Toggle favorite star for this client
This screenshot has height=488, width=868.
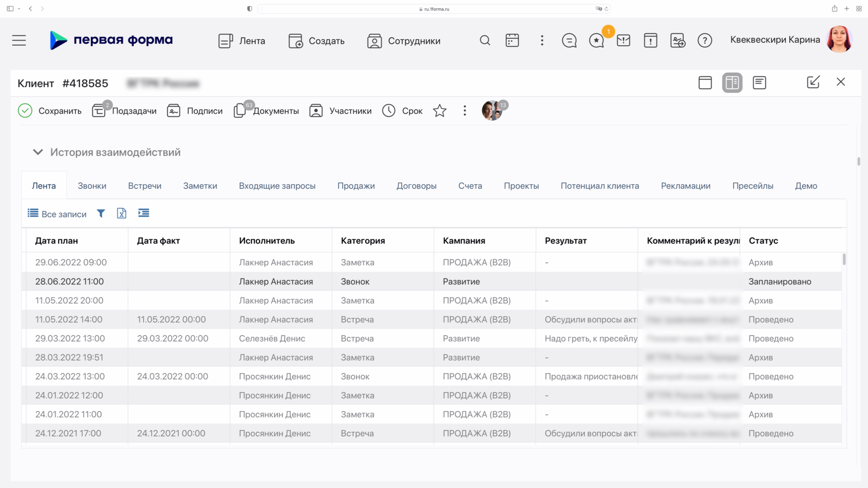pos(439,111)
